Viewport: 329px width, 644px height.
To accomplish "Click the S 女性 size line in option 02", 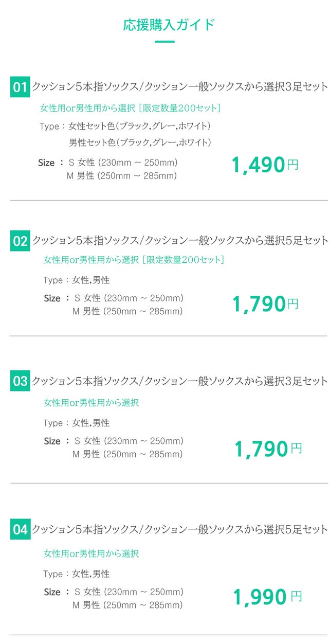I will pyautogui.click(x=129, y=298).
